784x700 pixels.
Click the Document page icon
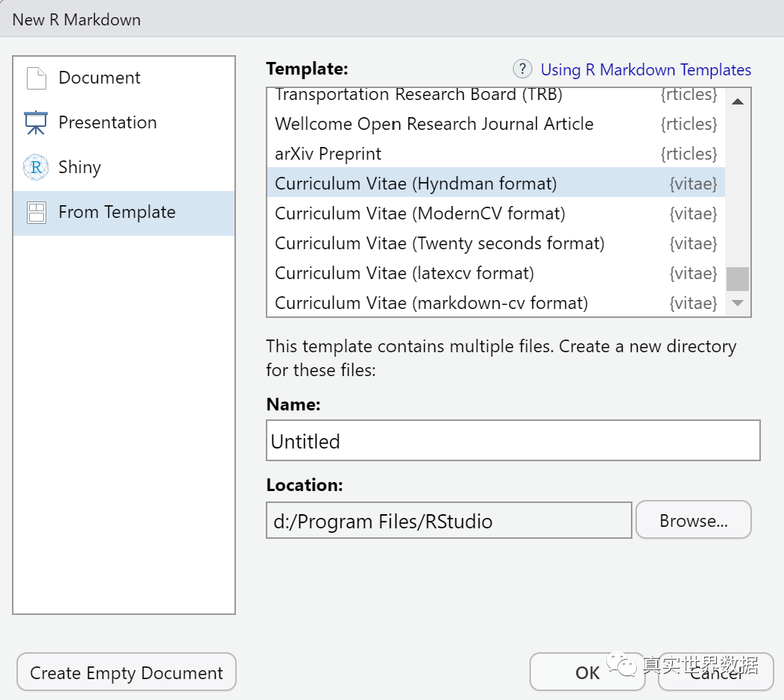click(x=36, y=78)
